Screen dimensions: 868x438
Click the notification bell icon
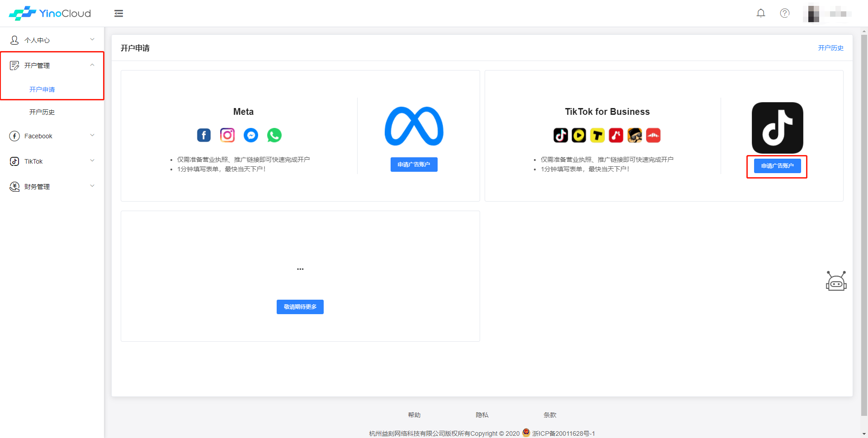click(x=761, y=13)
